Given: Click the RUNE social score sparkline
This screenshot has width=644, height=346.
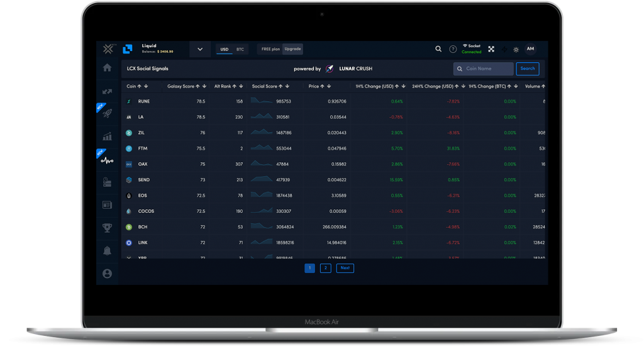Looking at the screenshot, I should 262,101.
